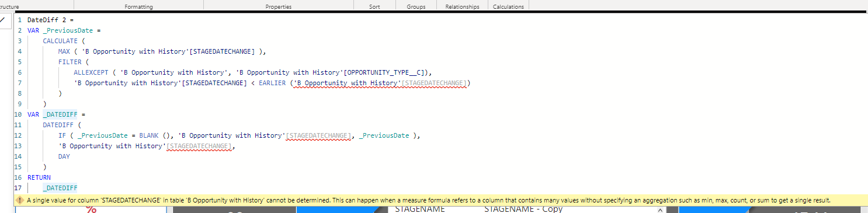
Task: Click the RETURN keyword
Action: click(39, 177)
